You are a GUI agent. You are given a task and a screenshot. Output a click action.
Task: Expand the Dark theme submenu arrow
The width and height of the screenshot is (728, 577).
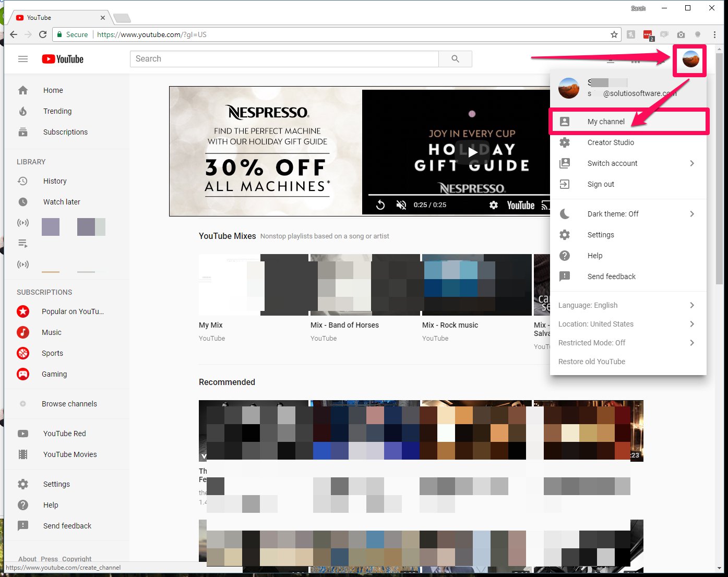coord(692,214)
